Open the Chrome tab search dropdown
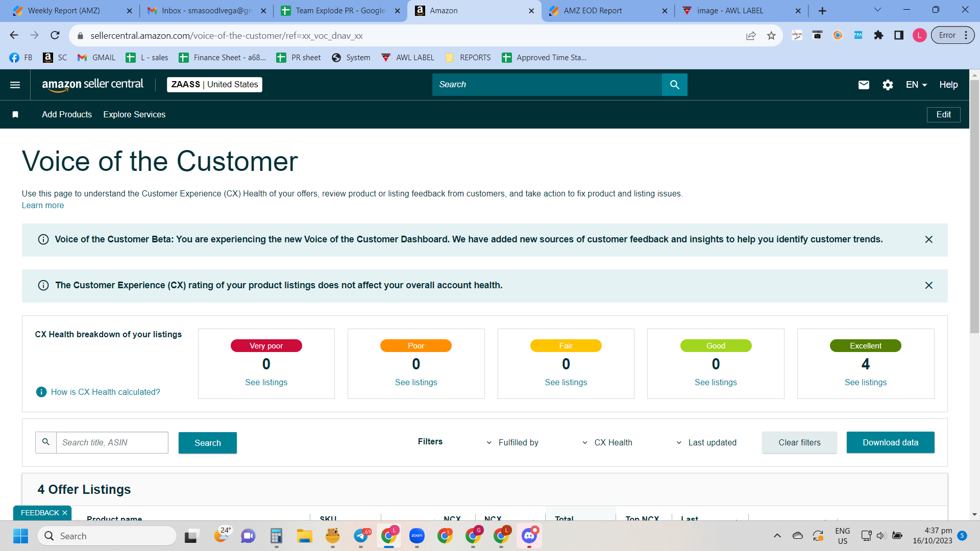Image resolution: width=980 pixels, height=551 pixels. tap(877, 10)
